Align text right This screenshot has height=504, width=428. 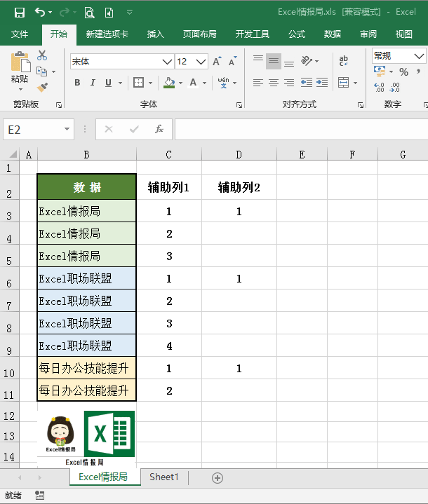coord(289,83)
